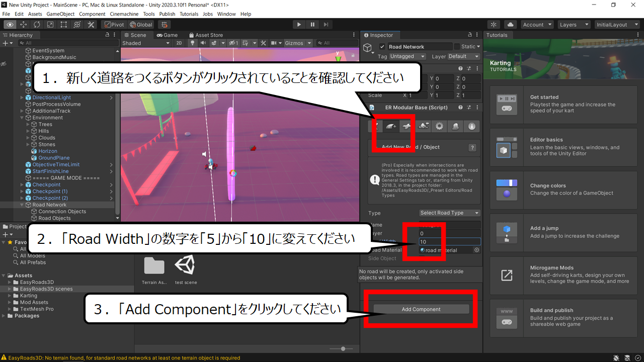Toggle Road Network active checkbox
Viewport: 644px width, 362px height.
pyautogui.click(x=382, y=47)
